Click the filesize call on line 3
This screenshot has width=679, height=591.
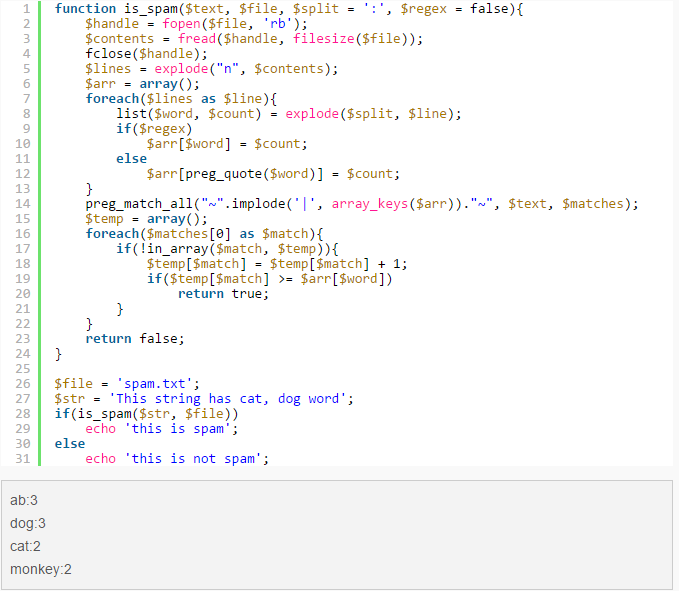point(323,39)
